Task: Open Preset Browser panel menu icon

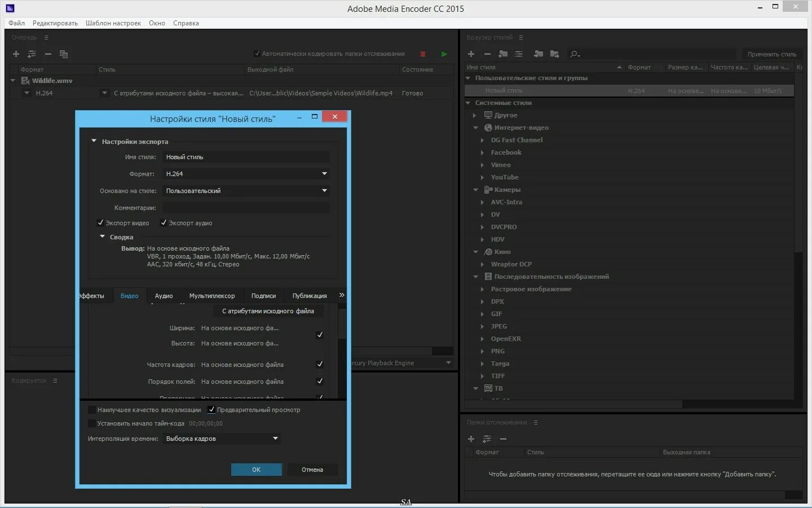Action: coord(521,37)
